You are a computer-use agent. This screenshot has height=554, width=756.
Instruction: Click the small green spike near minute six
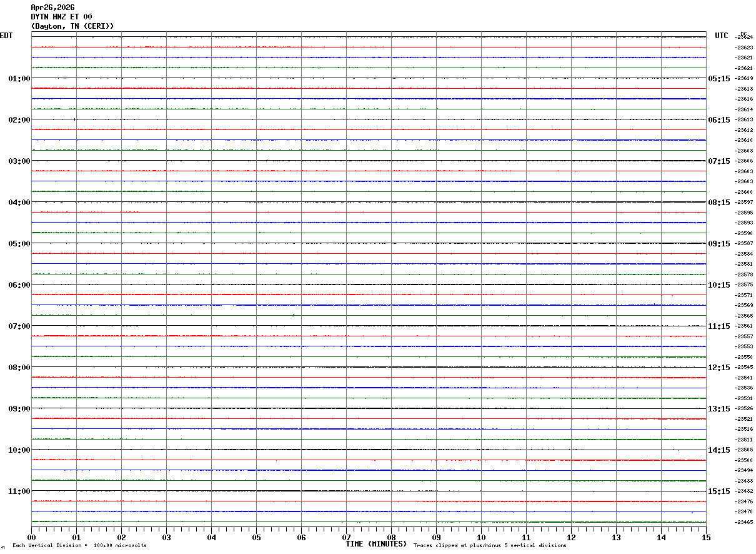(293, 315)
